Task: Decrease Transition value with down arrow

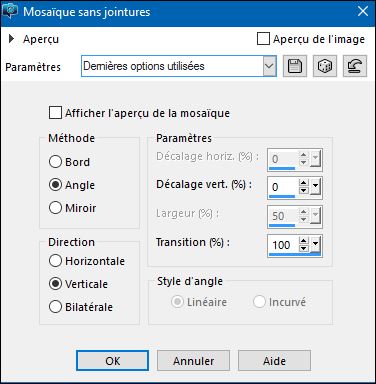Action: (x=303, y=248)
